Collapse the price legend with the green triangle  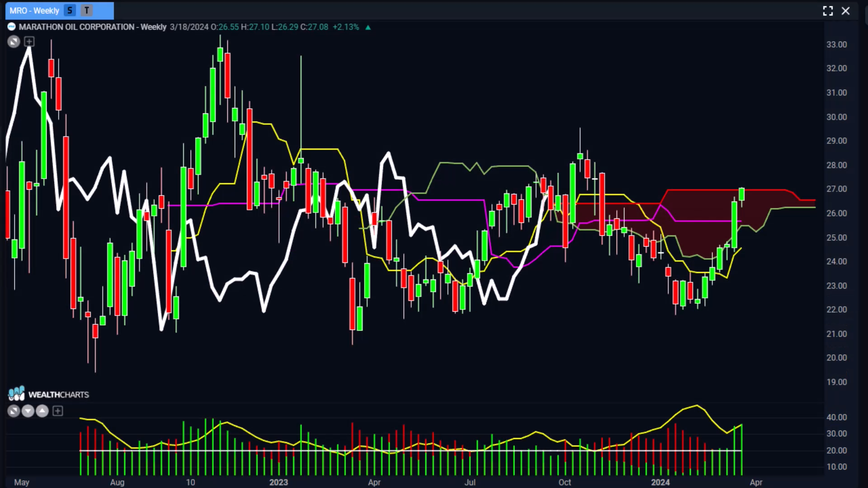tap(368, 27)
